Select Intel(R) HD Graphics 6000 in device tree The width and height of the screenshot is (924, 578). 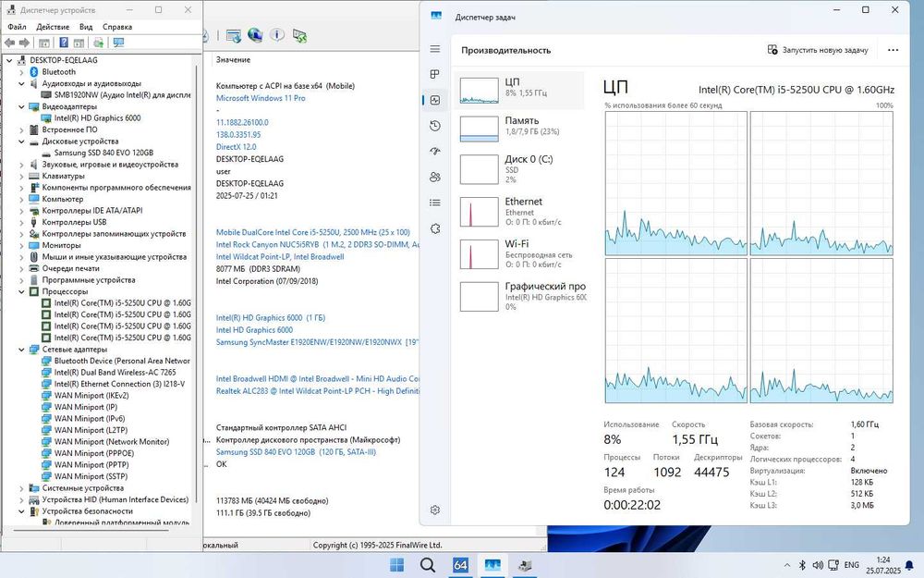click(97, 118)
